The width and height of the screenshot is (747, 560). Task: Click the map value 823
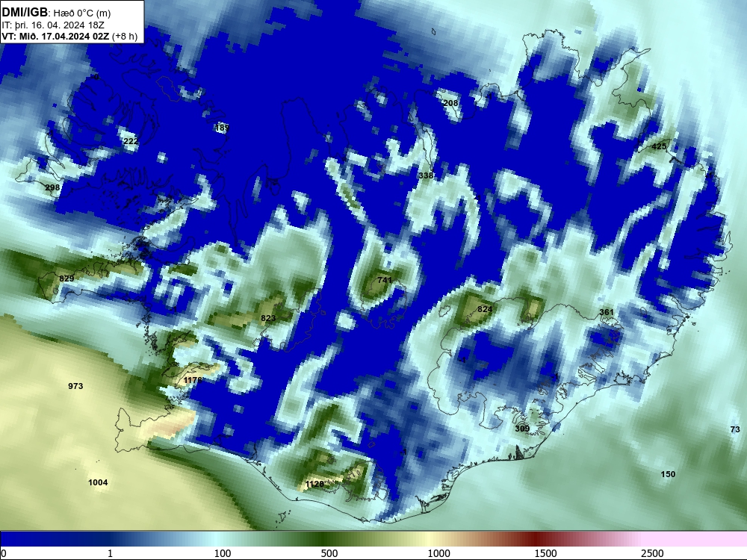pyautogui.click(x=268, y=318)
